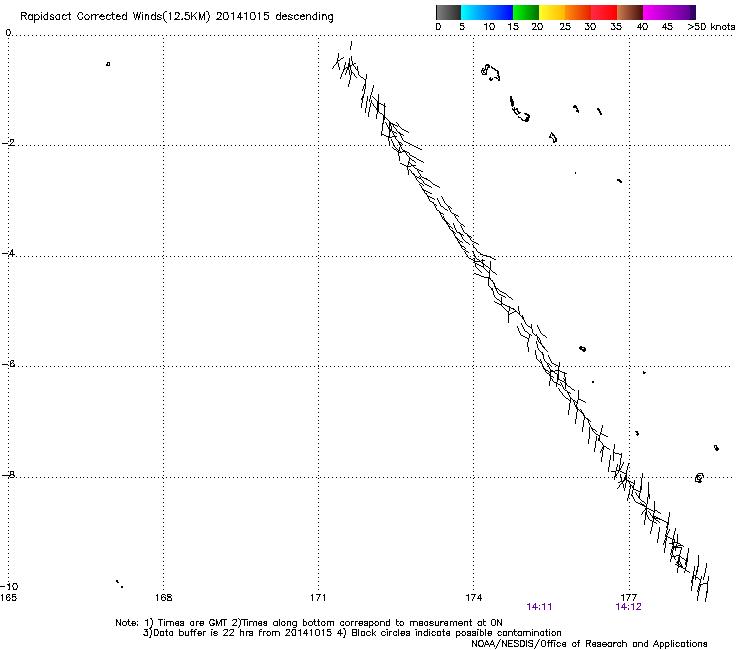This screenshot has height=650, width=740.
Task: Click the purple 14:12 time label
Action: pos(628,607)
